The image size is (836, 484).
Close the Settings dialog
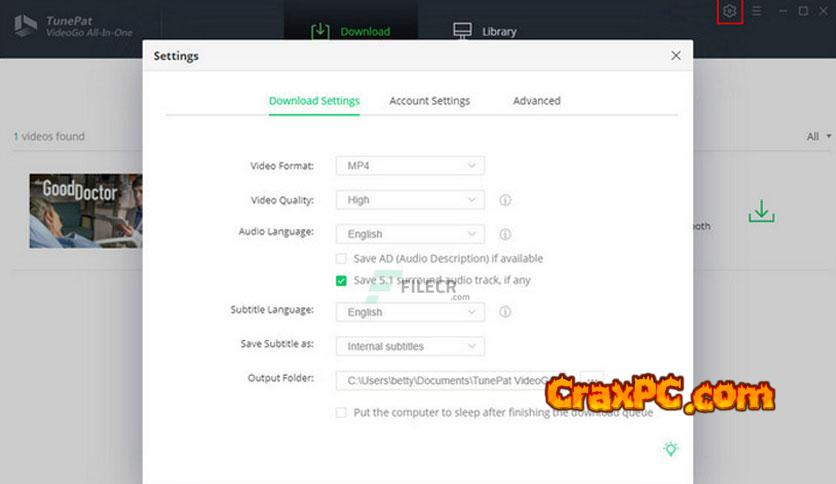[676, 55]
